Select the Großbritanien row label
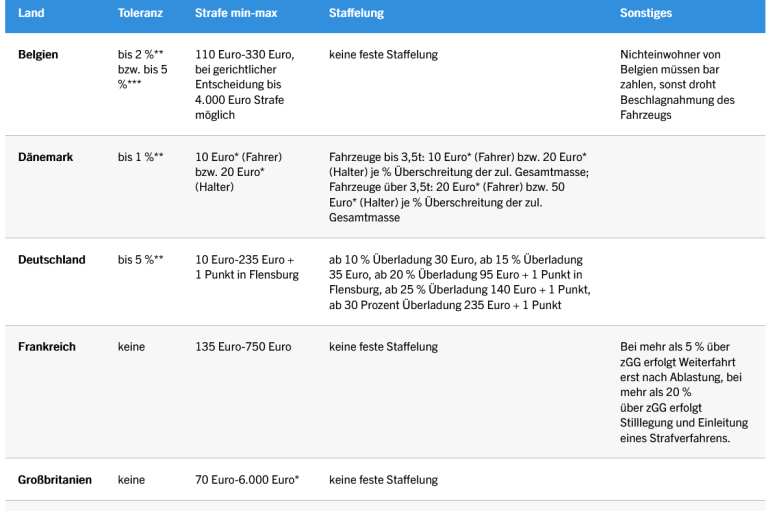768x511 pixels. [55, 480]
